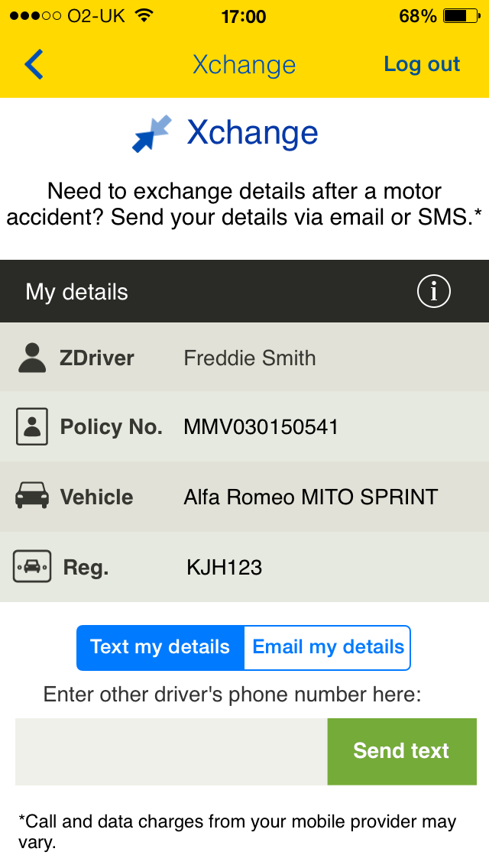Tap the driver name Freddie Smith
The image size is (489, 868).
point(250,358)
